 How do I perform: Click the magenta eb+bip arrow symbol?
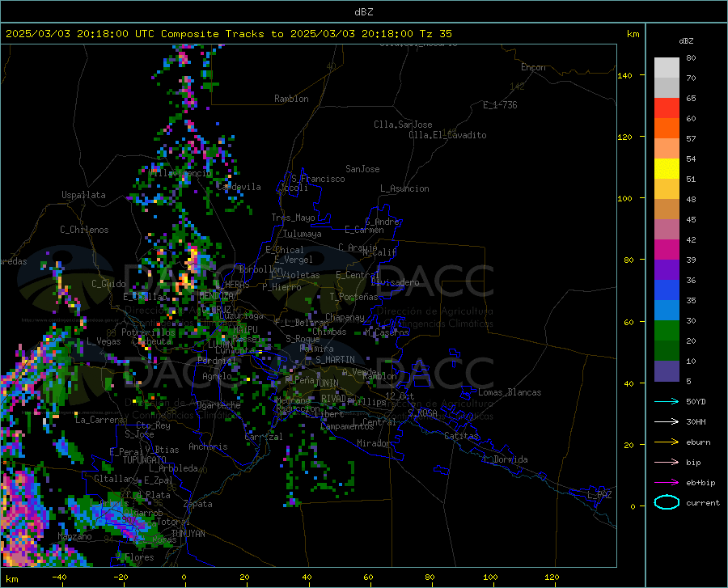(667, 482)
